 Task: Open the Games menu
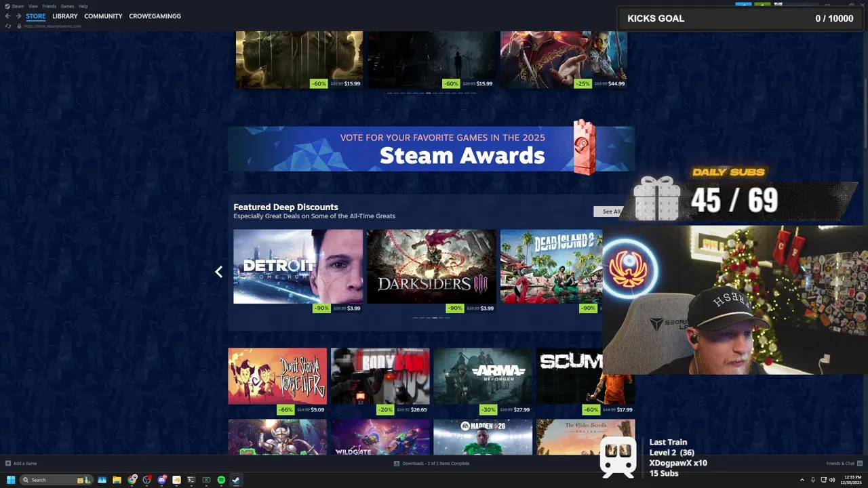(67, 6)
